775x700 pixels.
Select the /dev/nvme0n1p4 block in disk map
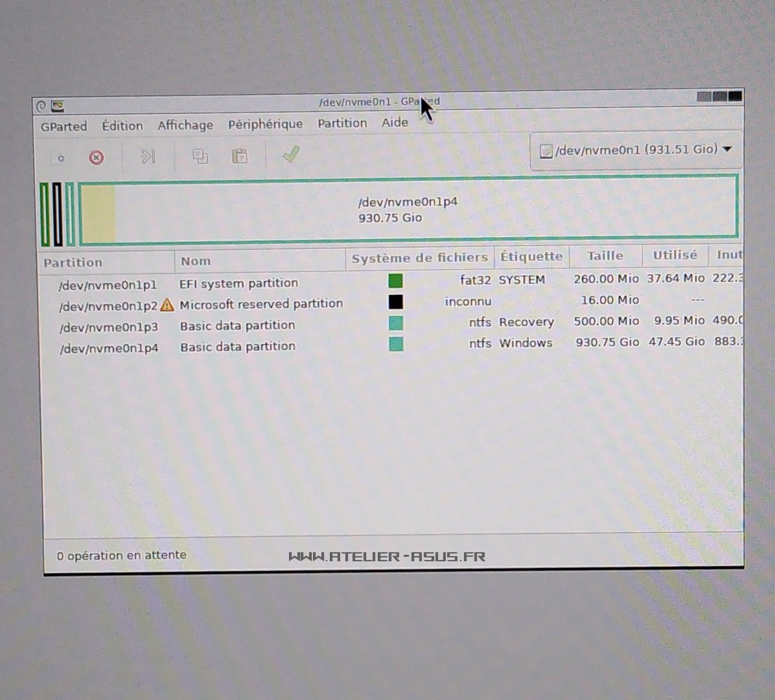click(x=408, y=209)
